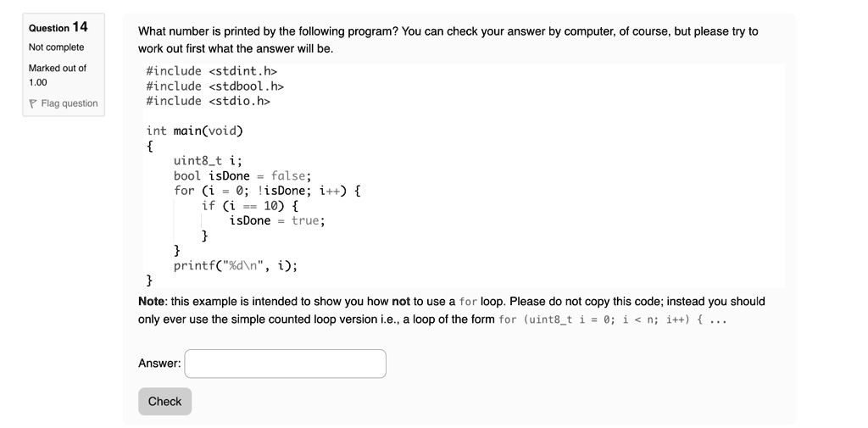This screenshot has height=428, width=868.
Task: Click the printf statement line
Action: pyautogui.click(x=235, y=265)
